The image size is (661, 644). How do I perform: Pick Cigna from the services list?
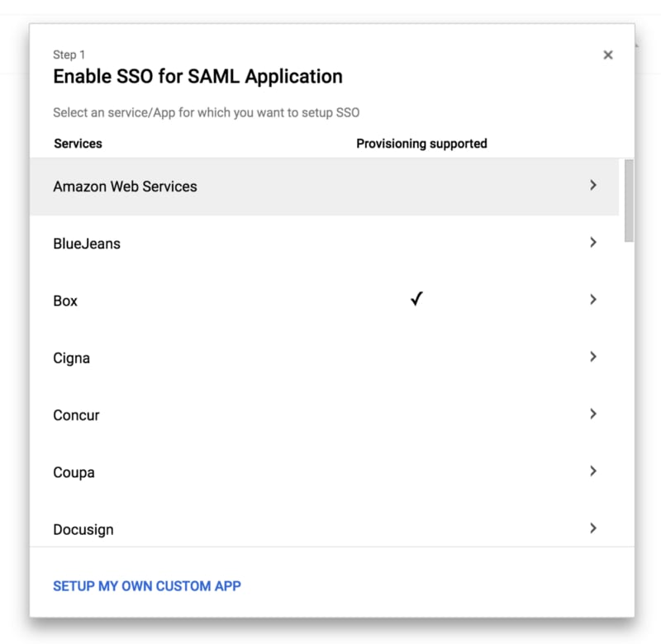324,358
